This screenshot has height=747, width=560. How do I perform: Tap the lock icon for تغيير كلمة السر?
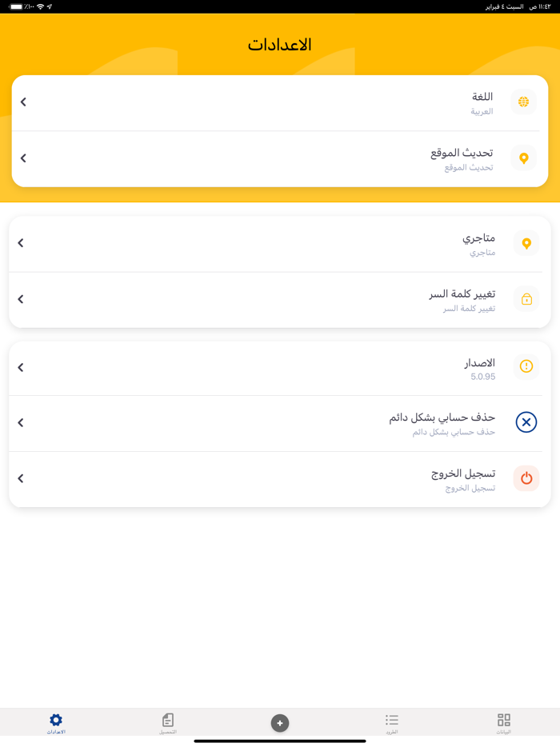526,299
